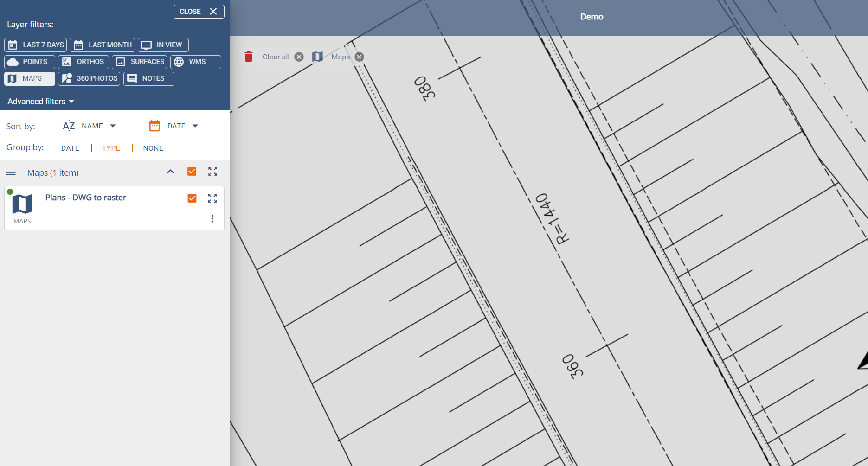
Task: Toggle the WMS layer filter
Action: (x=195, y=62)
